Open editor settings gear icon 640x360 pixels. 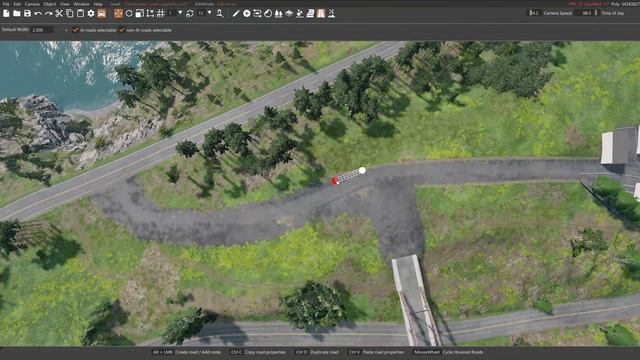(x=91, y=13)
